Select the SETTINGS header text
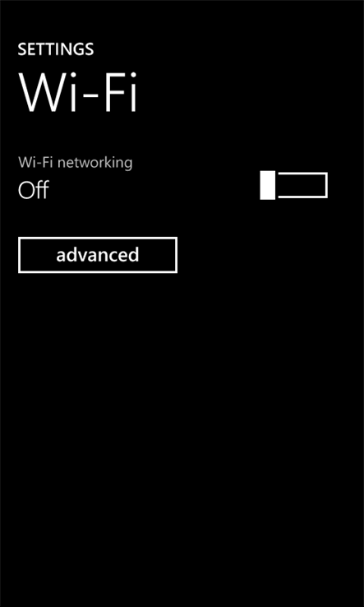The width and height of the screenshot is (364, 607). pyautogui.click(x=56, y=49)
